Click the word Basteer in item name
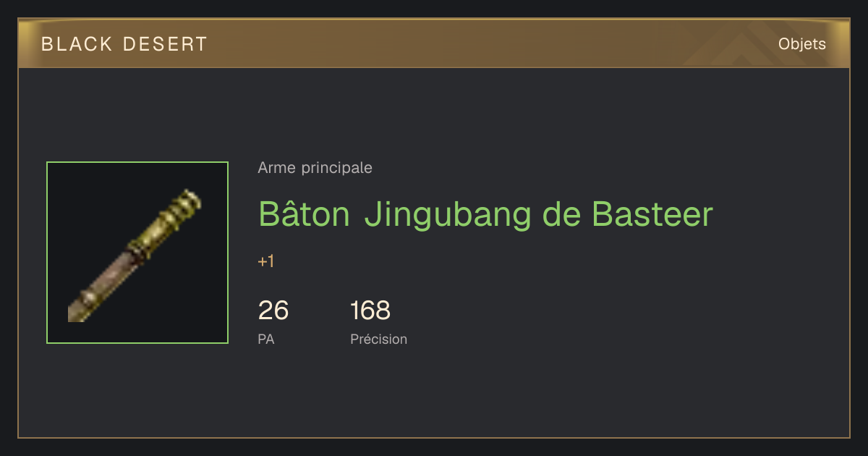 tap(652, 214)
